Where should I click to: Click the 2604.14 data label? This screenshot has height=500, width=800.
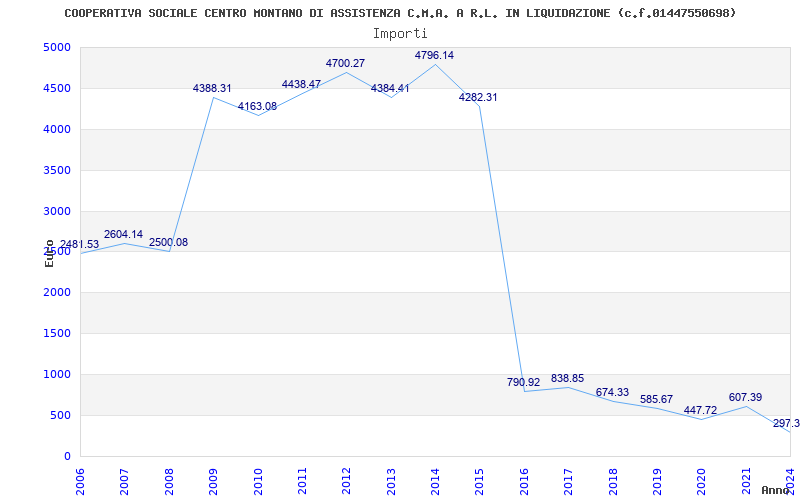[123, 234]
